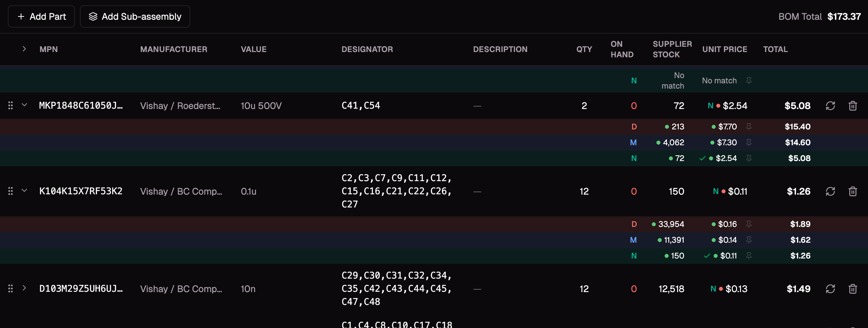The image size is (868, 328).
Task: Open the Add Sub-assembly dialog
Action: tap(135, 16)
